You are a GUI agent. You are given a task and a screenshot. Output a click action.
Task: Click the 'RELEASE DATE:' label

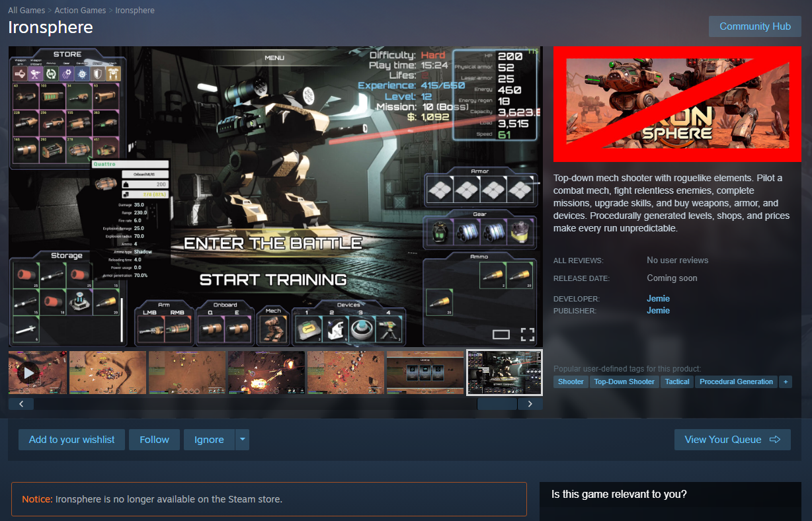581,278
